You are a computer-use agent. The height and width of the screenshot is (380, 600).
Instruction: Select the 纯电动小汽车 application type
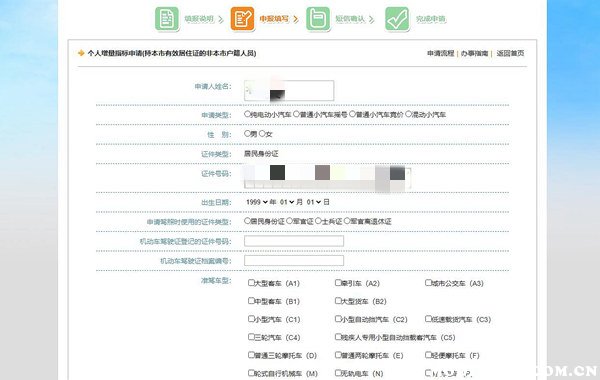pyautogui.click(x=247, y=114)
